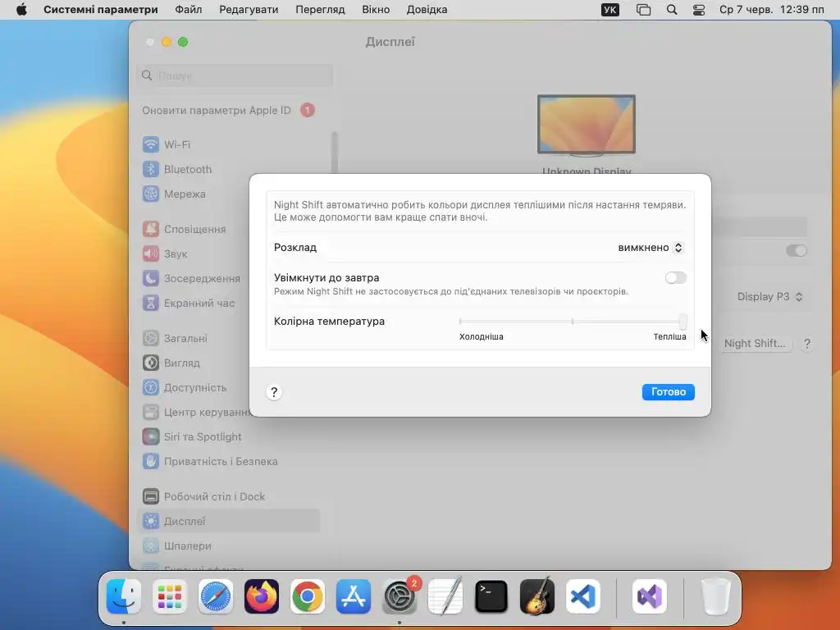Open Display P3 color profile dropdown
Screen dimensions: 840x630
click(769, 297)
